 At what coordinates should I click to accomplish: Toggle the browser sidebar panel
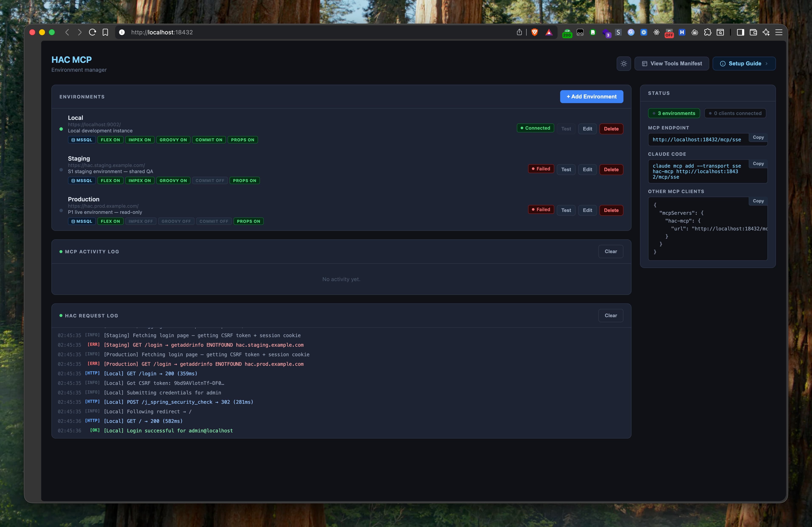tap(740, 32)
